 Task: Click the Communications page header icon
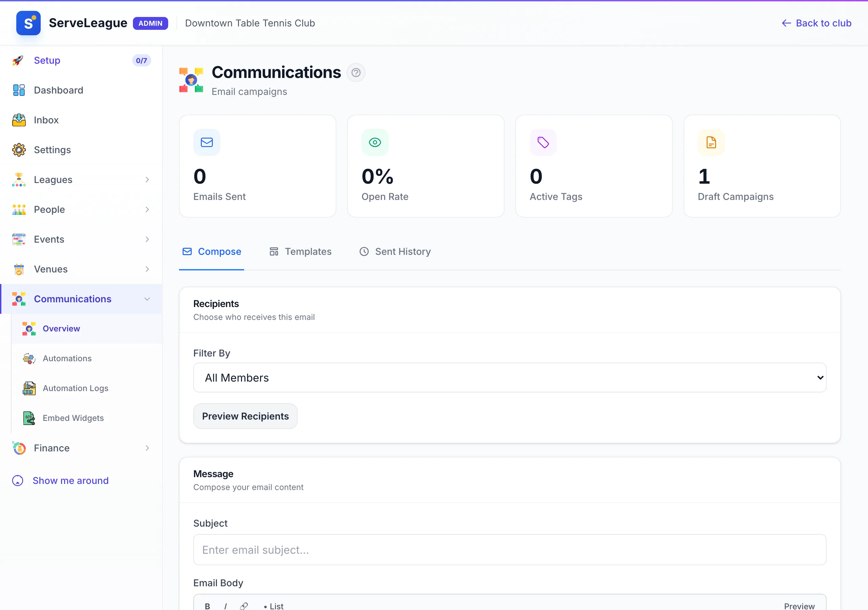click(x=191, y=80)
